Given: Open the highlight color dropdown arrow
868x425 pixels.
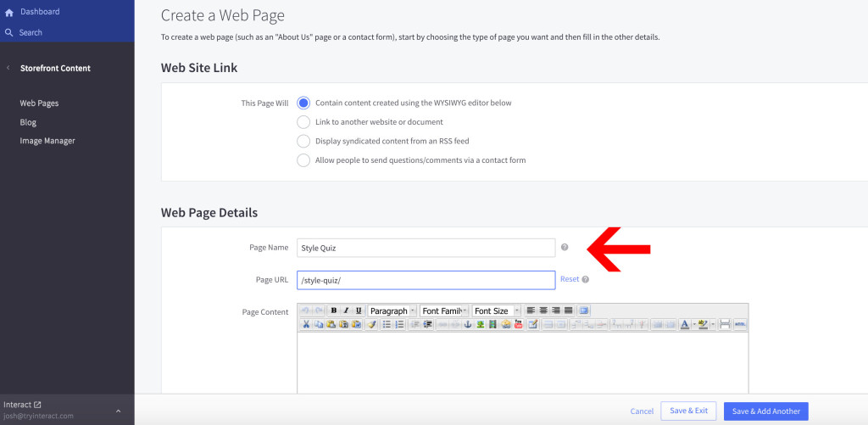Looking at the screenshot, I should (x=713, y=325).
